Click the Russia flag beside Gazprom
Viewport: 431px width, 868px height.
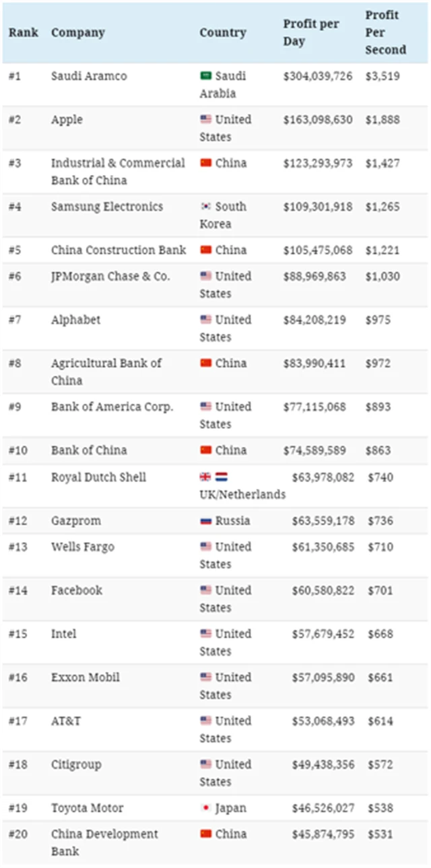(205, 521)
